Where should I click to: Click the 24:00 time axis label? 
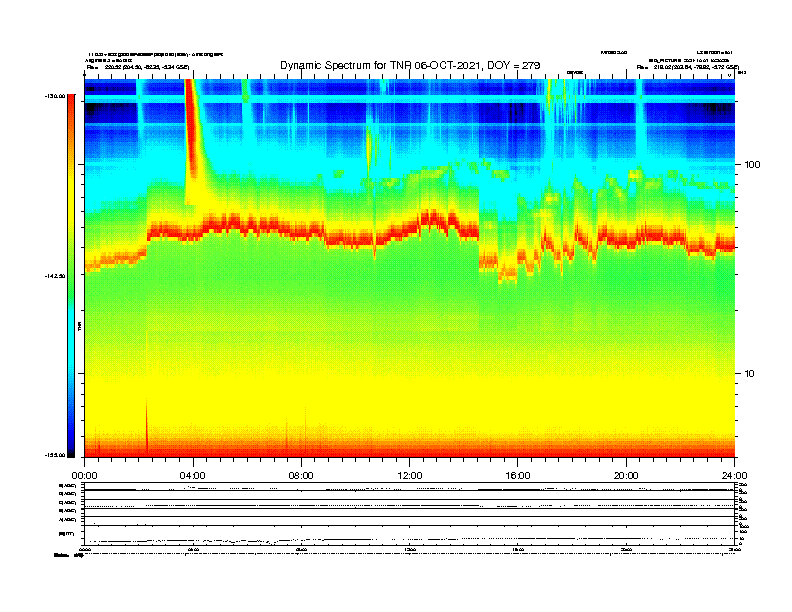734,476
